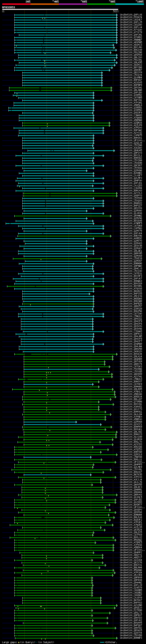Viewport: 146px width, 644px height.
Task: Open hit UniRef100_P93474
Action: point(131,18)
